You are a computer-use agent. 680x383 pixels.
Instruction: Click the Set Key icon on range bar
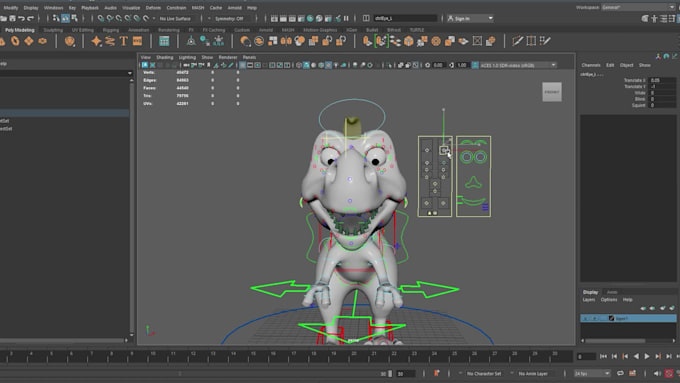tap(437, 373)
